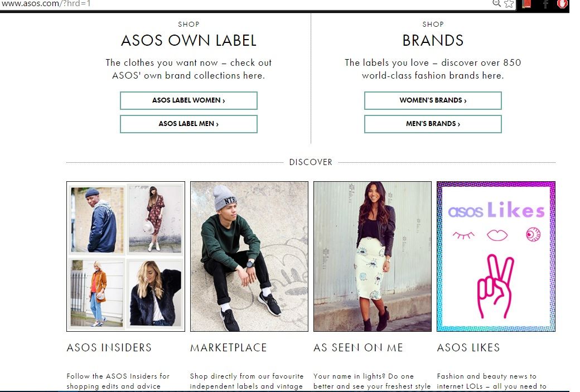Click the pink lips icon

497,235
